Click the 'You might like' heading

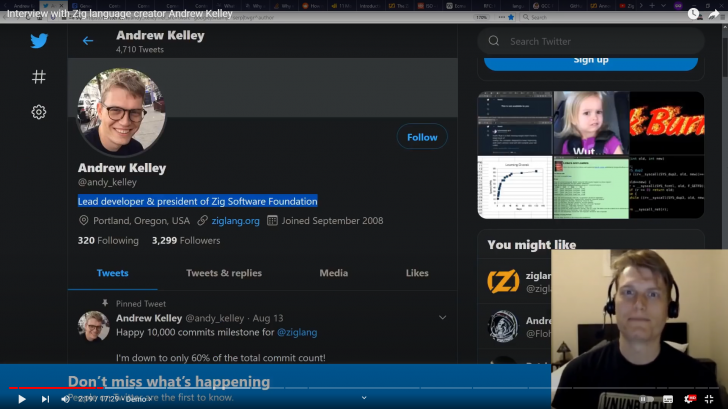coord(532,245)
